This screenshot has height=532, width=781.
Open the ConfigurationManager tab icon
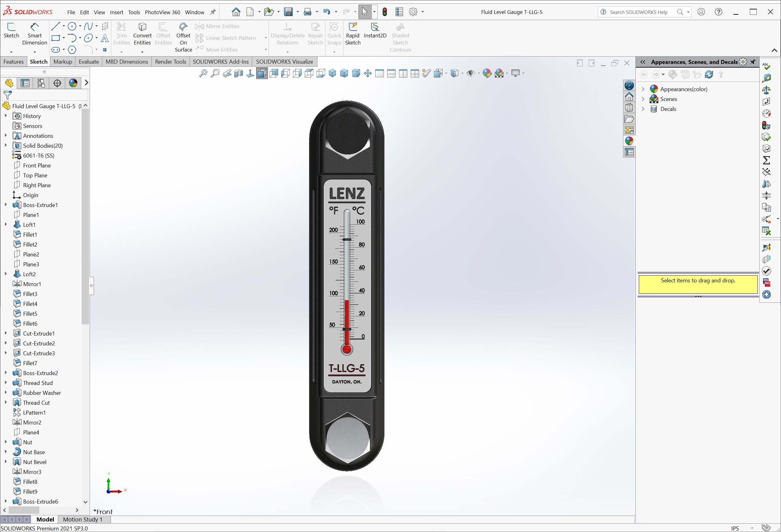(41, 83)
